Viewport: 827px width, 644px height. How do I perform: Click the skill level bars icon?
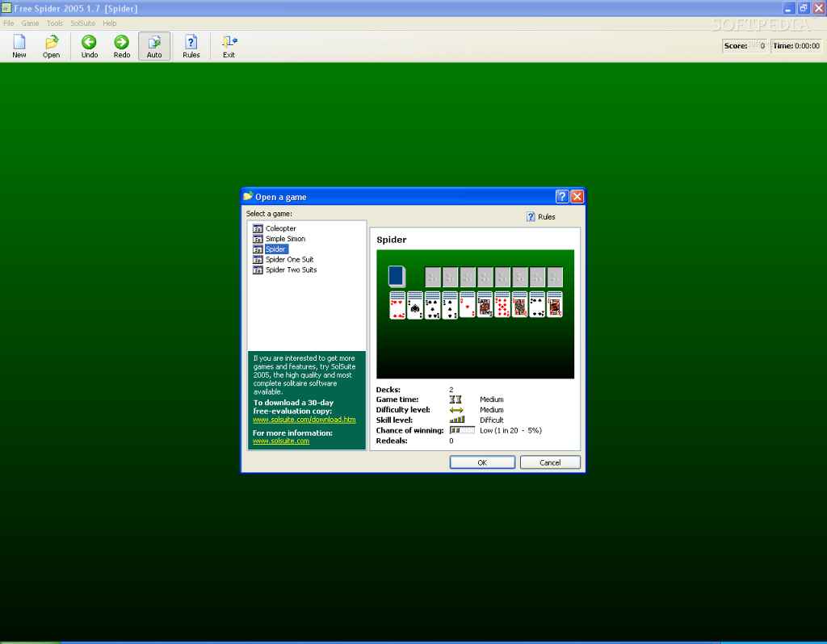tap(457, 420)
